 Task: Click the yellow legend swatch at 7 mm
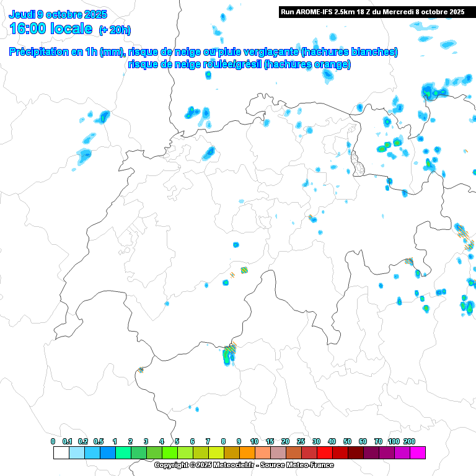pos(216,453)
